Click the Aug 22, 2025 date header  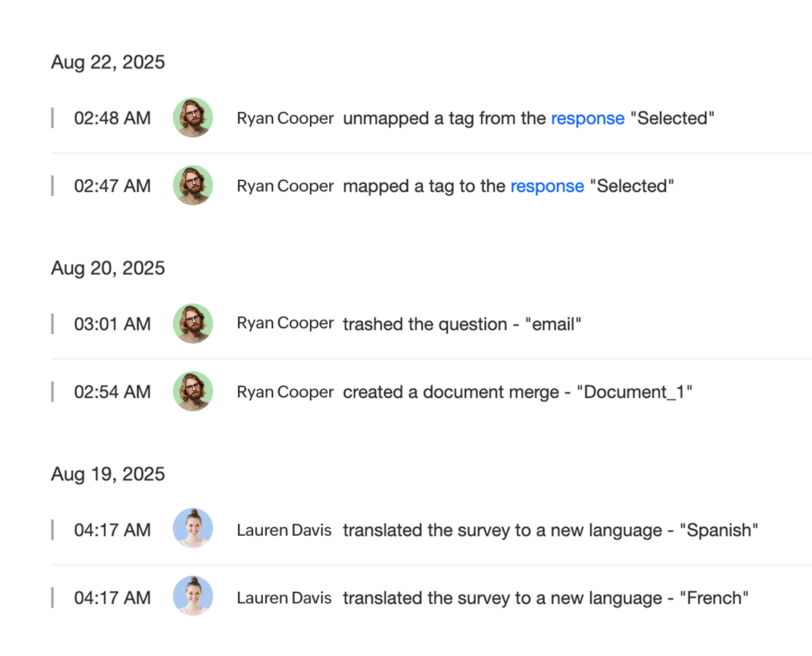click(108, 62)
